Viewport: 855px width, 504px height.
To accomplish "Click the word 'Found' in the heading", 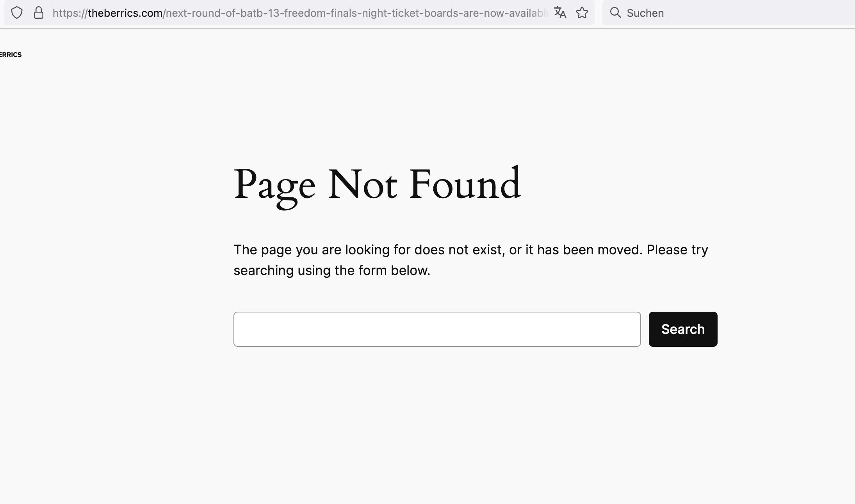I will pos(465,184).
